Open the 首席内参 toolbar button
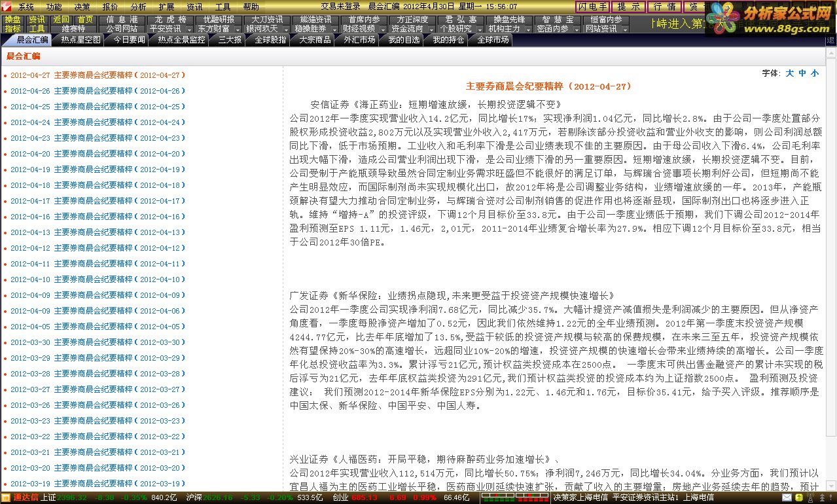This screenshot has width=837, height=504. (364, 20)
